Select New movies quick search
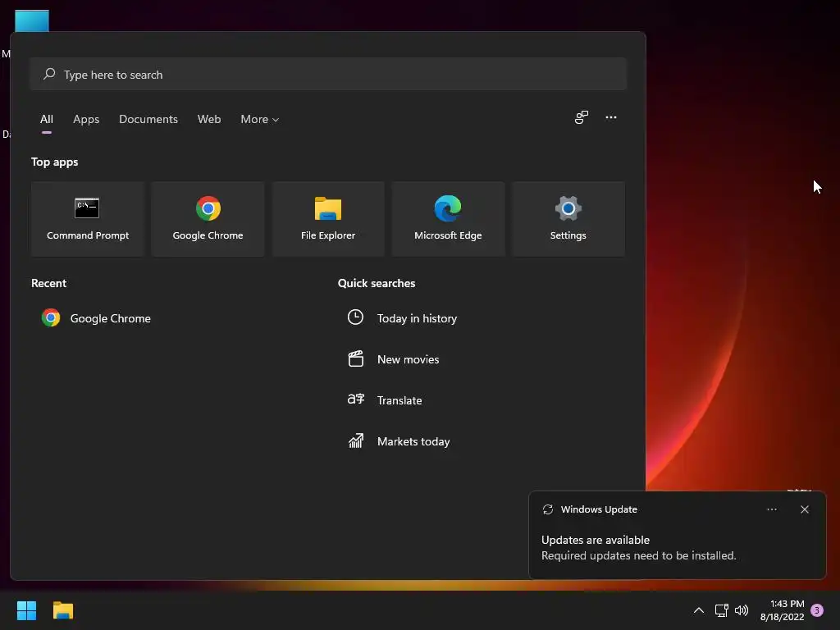Viewport: 840px width, 630px height. (x=393, y=359)
